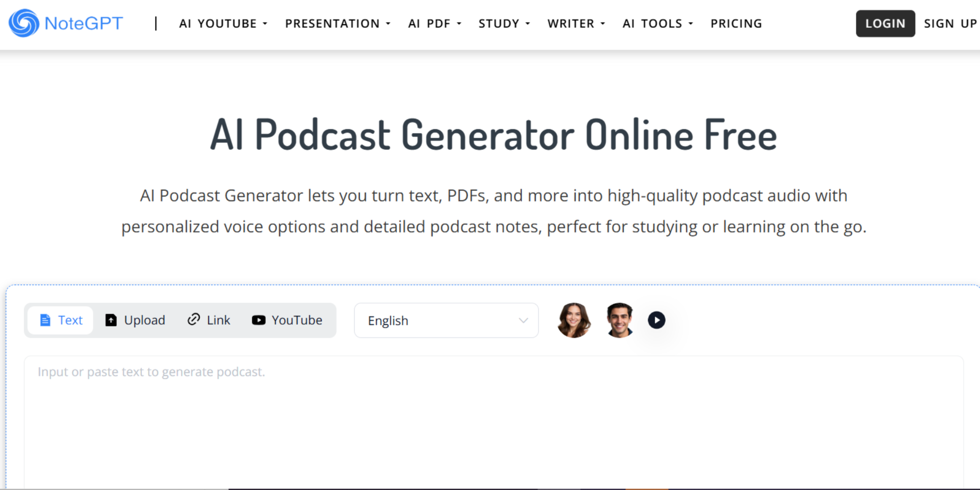Expand the Presentation menu
This screenshot has height=490, width=980.
(x=338, y=24)
